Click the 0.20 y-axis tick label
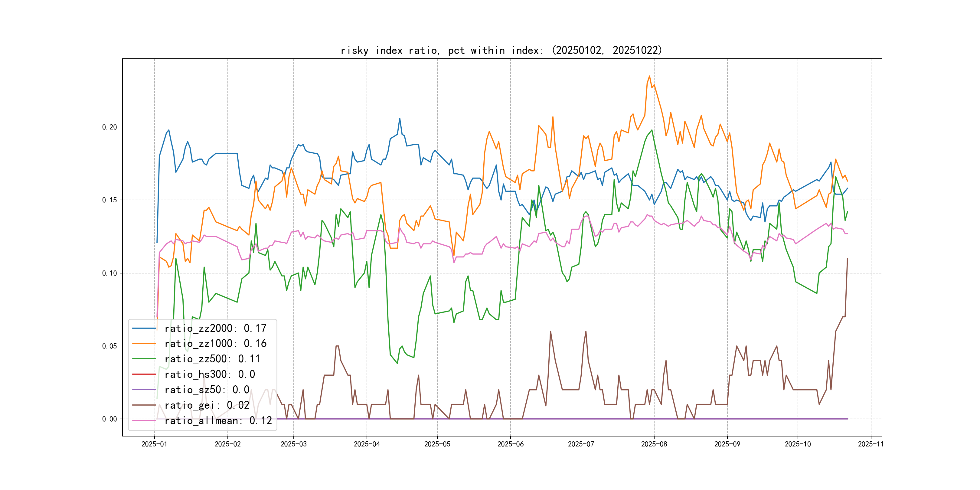980x490 pixels. tap(109, 127)
